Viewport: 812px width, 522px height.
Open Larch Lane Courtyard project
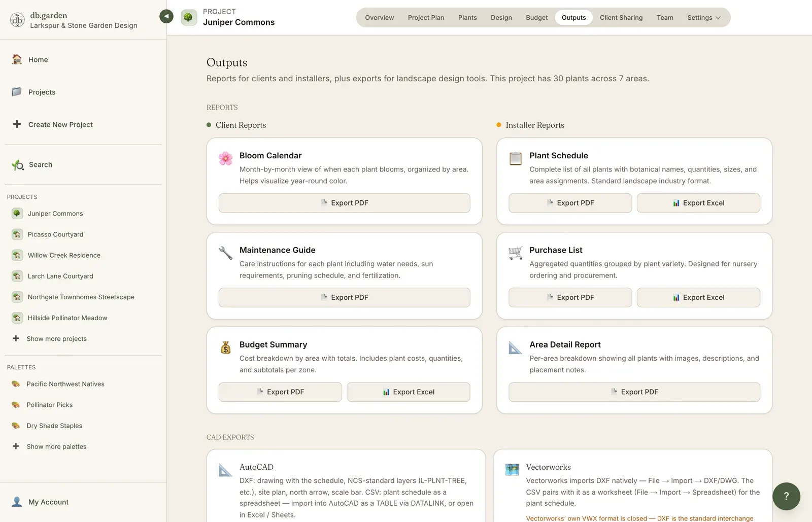pos(60,276)
